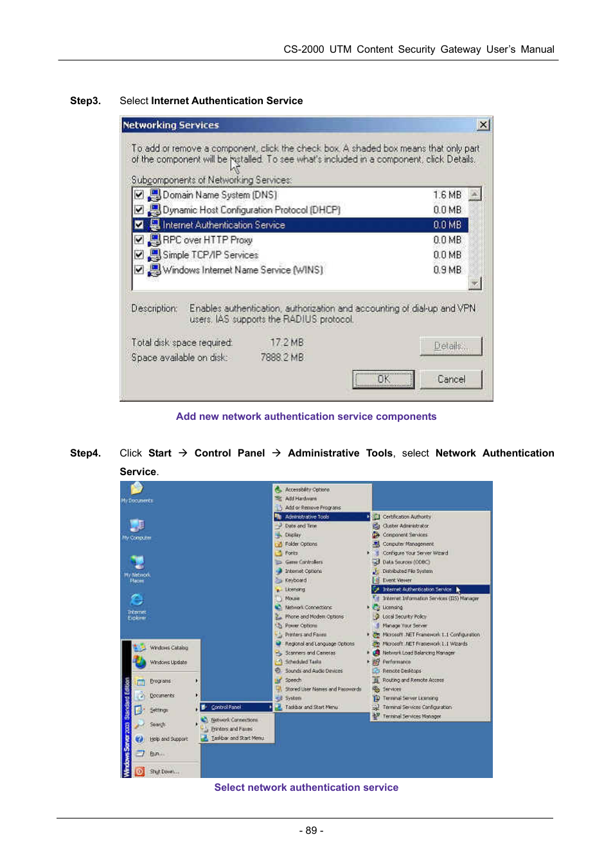Toggle Windows Internet Name Service checkbox

(x=139, y=270)
